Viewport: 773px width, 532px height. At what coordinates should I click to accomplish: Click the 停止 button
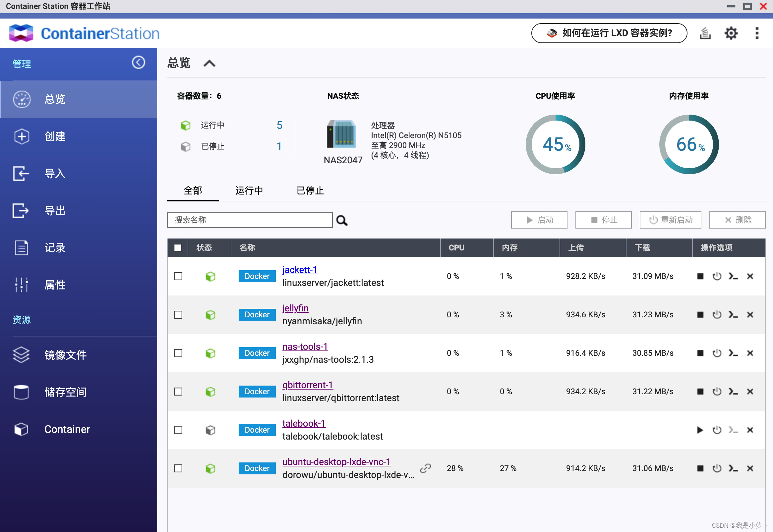tap(603, 220)
